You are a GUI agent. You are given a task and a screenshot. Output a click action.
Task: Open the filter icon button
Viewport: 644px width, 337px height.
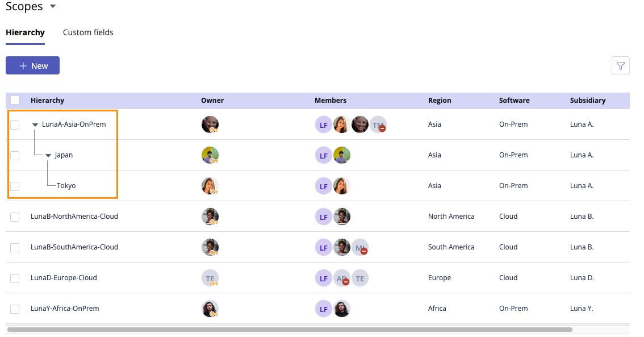[620, 66]
